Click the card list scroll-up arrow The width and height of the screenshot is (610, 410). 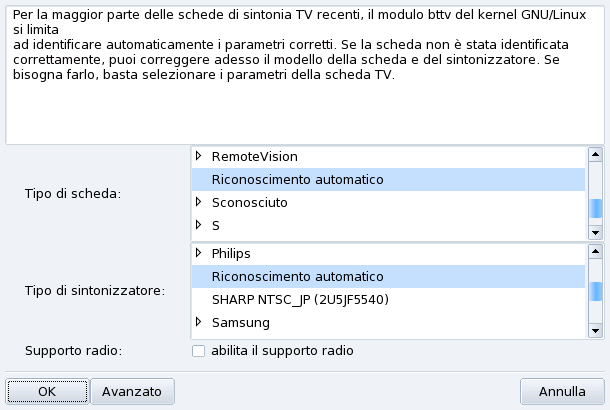pyautogui.click(x=595, y=155)
